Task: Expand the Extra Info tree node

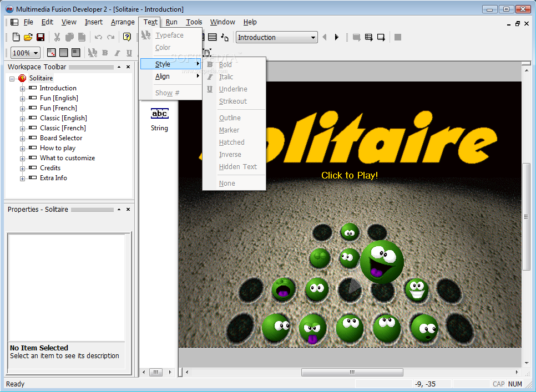Action: tap(22, 179)
